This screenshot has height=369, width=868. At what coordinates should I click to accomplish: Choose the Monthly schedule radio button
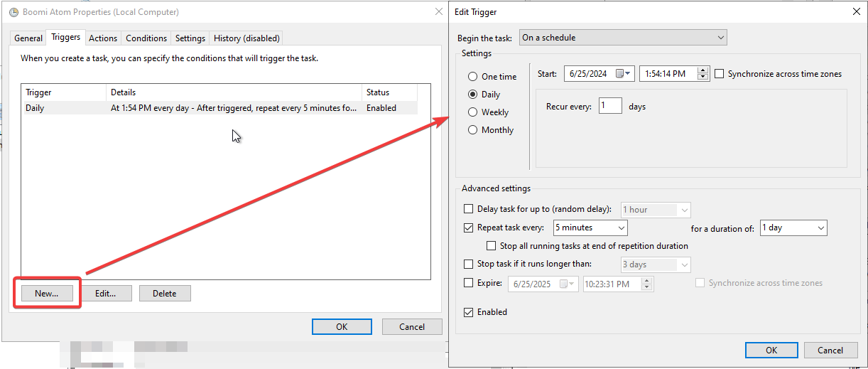pyautogui.click(x=472, y=130)
